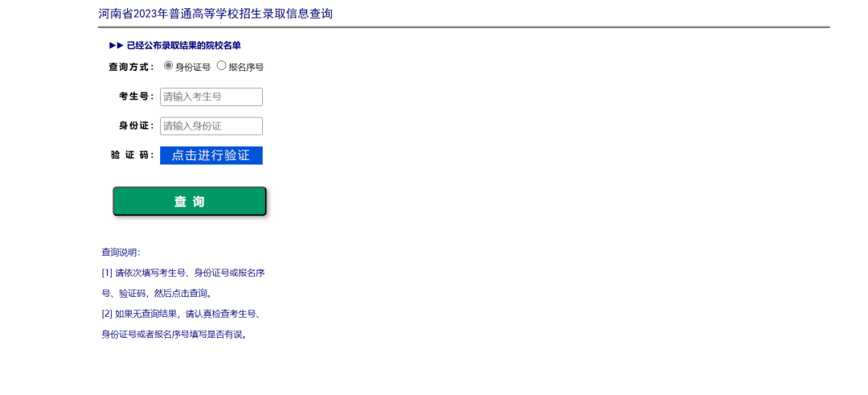Focus the 请输入考生号 input field
The height and width of the screenshot is (395, 868).
[211, 97]
